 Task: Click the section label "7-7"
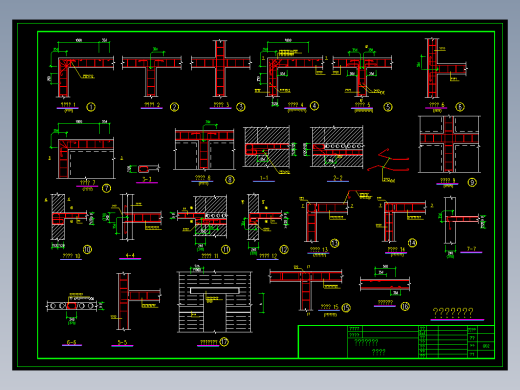point(471,249)
